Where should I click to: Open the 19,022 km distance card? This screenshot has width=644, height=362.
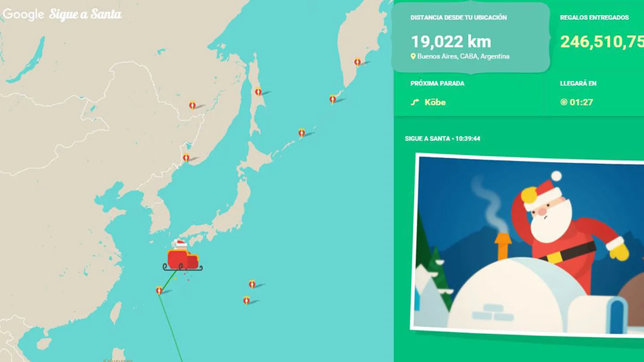pyautogui.click(x=471, y=38)
